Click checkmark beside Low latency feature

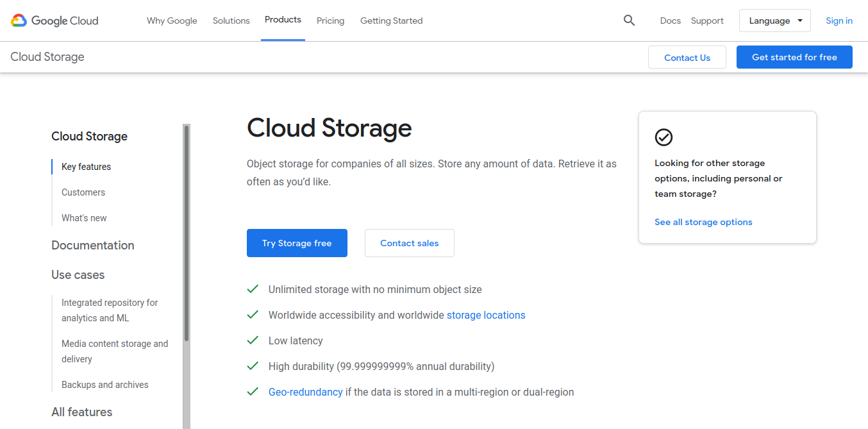(253, 341)
